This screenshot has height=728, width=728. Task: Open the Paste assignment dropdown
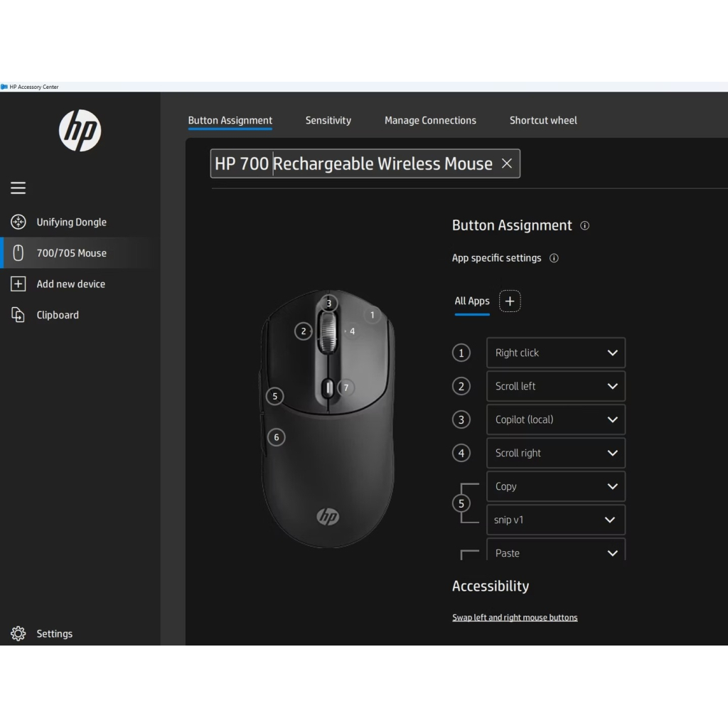tap(555, 552)
